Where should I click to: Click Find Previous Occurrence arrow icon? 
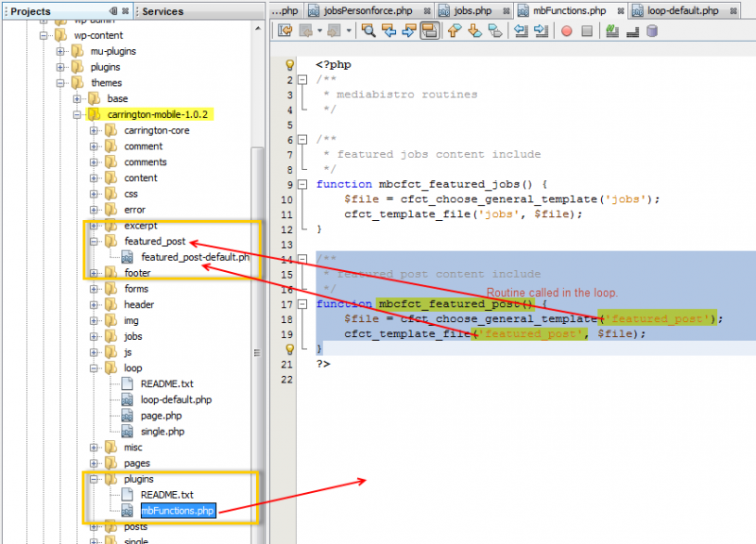click(388, 31)
